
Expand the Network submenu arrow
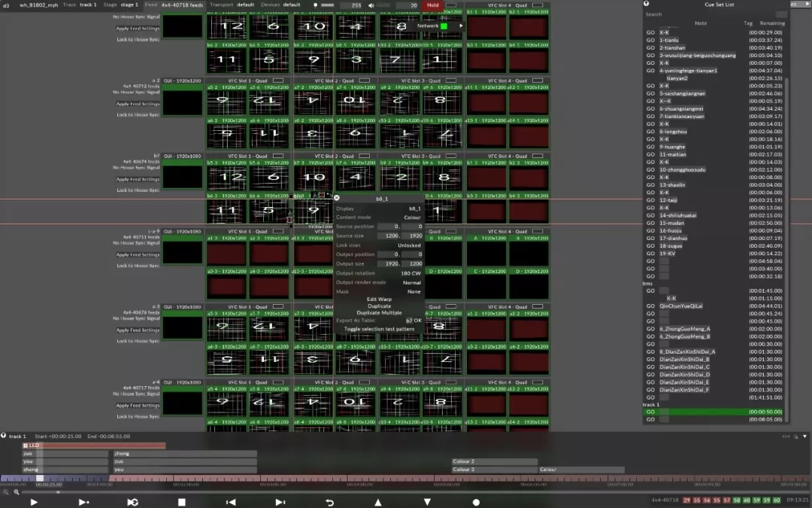(461, 26)
